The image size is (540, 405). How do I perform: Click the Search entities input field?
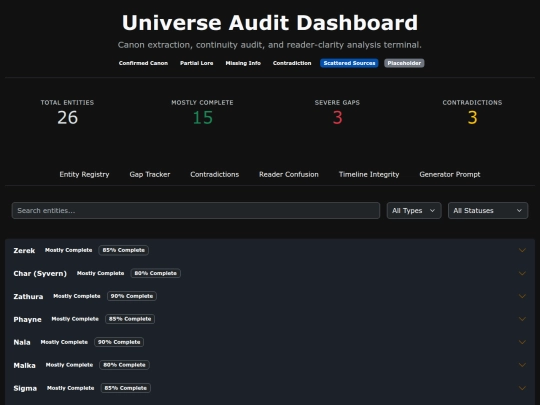tap(196, 210)
